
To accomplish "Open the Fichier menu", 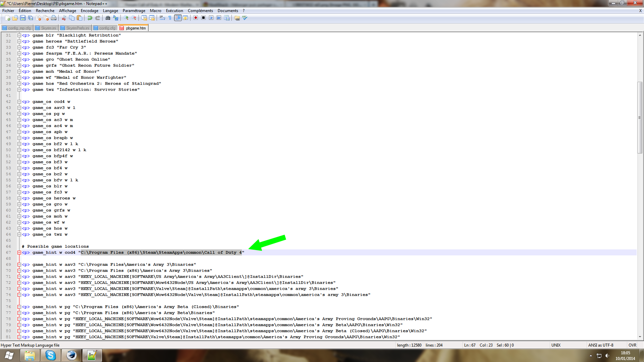I will pos(8,11).
